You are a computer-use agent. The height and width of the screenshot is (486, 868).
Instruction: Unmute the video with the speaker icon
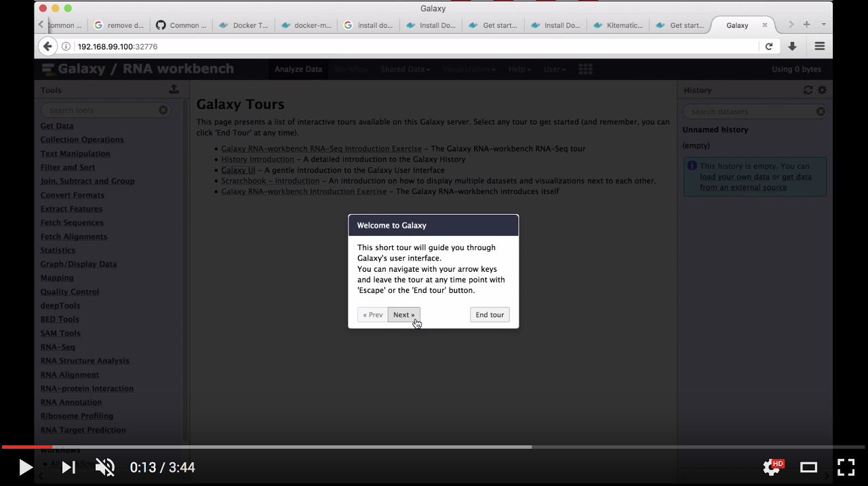[x=104, y=467]
